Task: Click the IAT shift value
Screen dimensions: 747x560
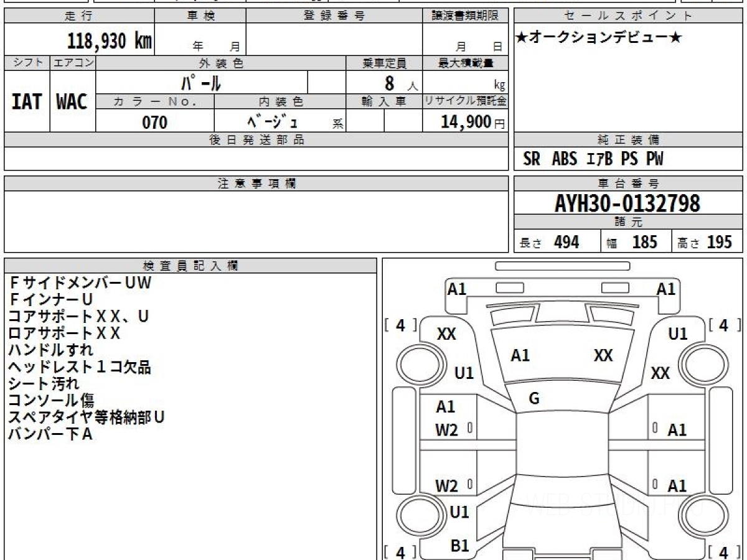Action: pyautogui.click(x=27, y=101)
